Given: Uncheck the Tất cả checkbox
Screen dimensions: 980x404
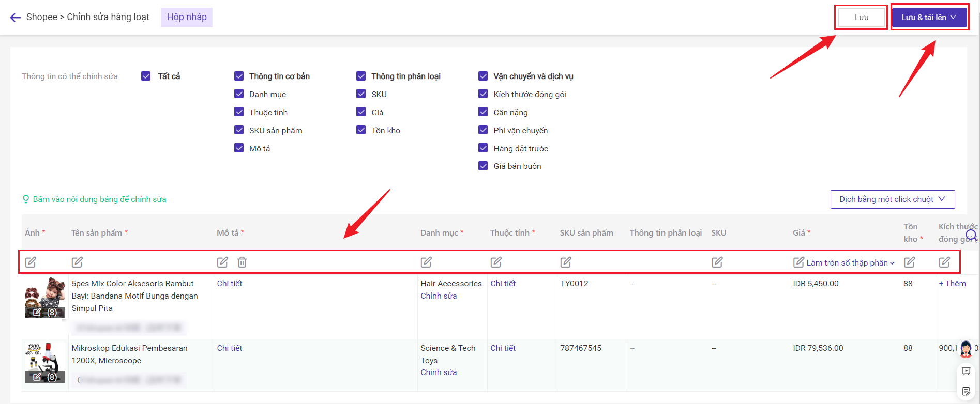Looking at the screenshot, I should [x=146, y=76].
